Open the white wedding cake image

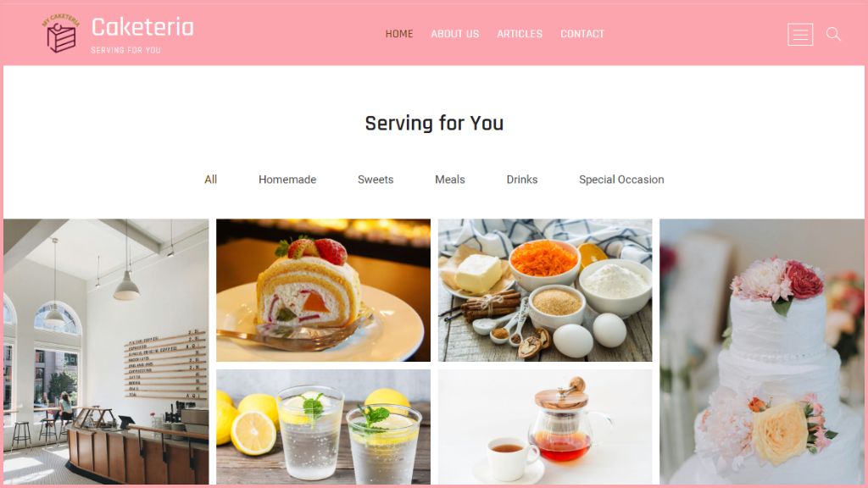(x=762, y=352)
